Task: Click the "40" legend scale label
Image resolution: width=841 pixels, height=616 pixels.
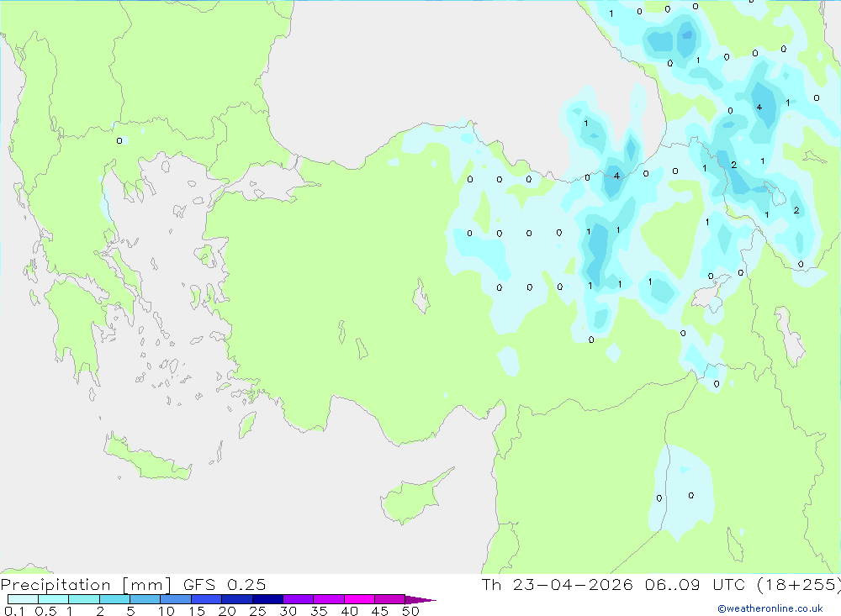Action: 350,611
